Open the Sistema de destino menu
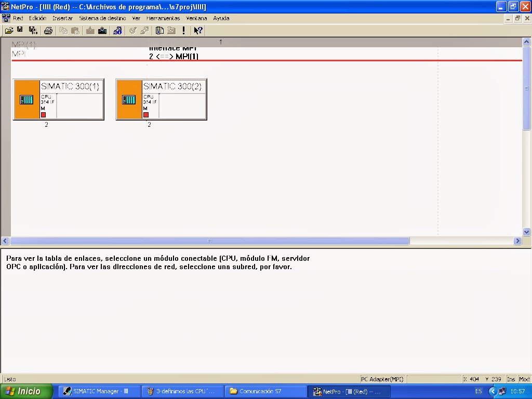The width and height of the screenshot is (532, 399). click(102, 18)
